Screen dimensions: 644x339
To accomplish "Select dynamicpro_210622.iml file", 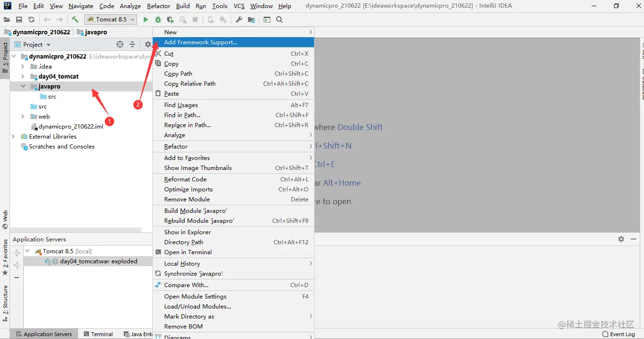I will 67,126.
